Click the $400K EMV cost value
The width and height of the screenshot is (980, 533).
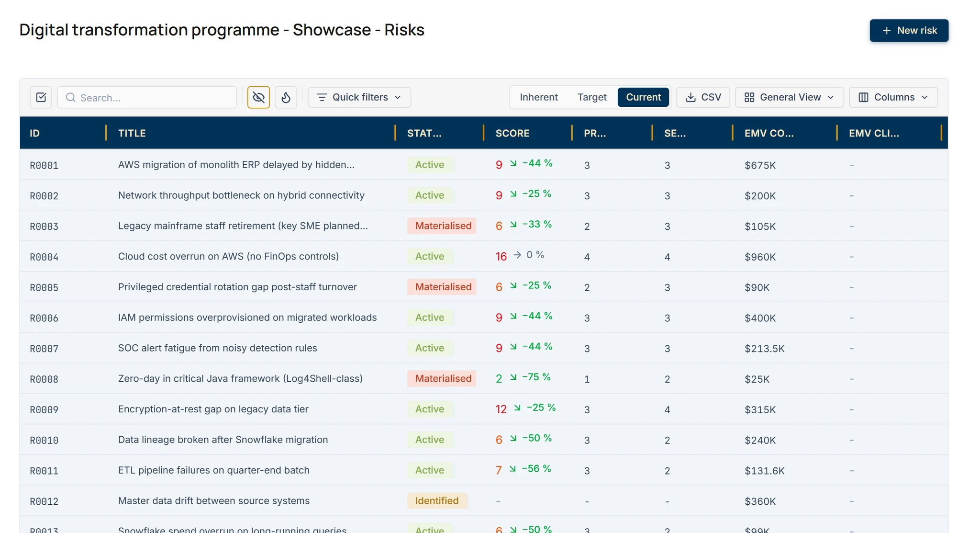pos(760,318)
